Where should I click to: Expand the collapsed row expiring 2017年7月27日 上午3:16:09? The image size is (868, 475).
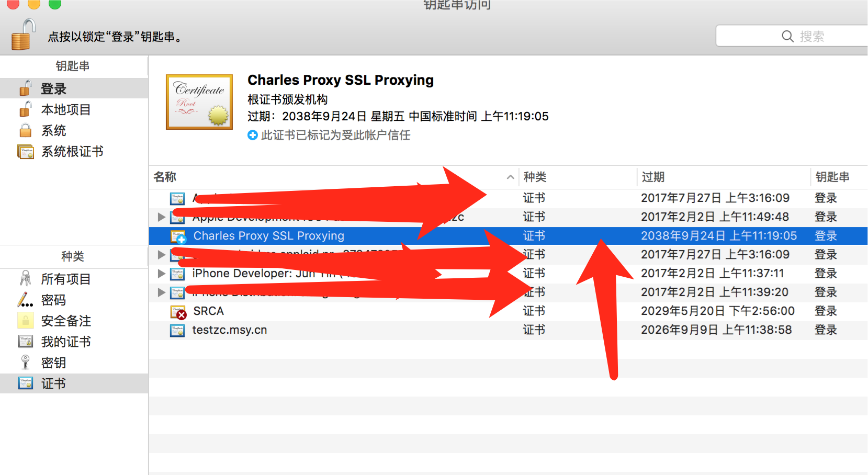[x=162, y=254]
